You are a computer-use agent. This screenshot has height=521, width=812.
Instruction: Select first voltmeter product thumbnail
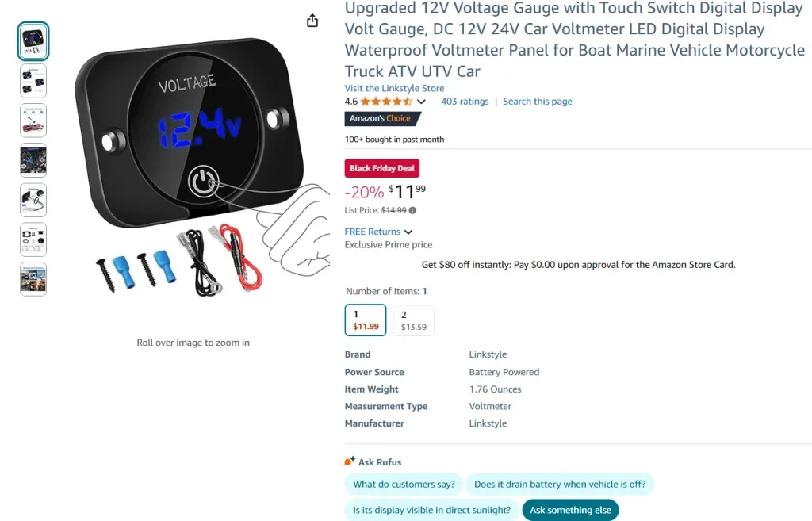coord(33,41)
